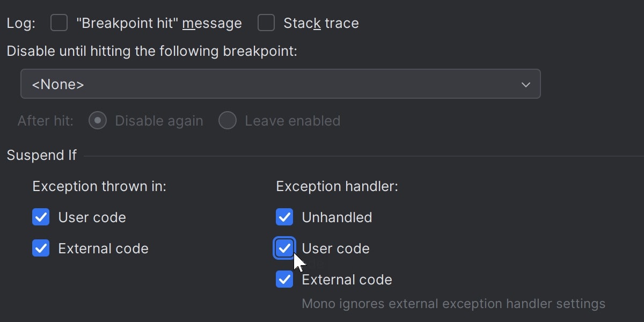Click the "Suspend If" section header

click(x=41, y=155)
